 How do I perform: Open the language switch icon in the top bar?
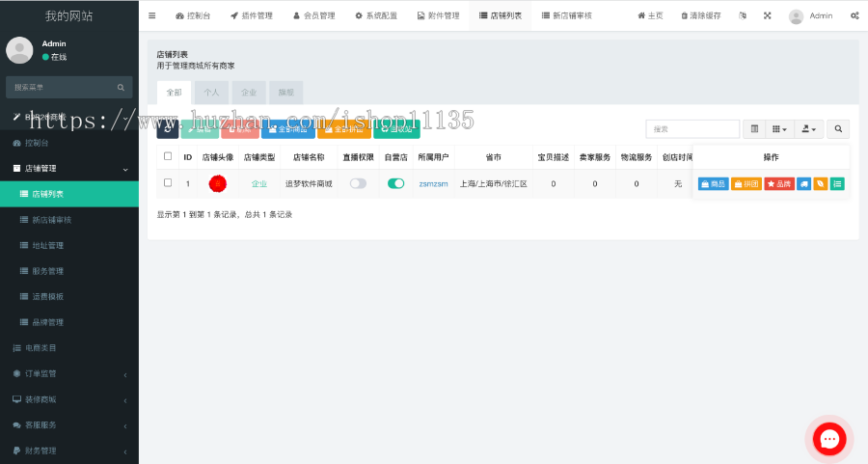(x=743, y=15)
